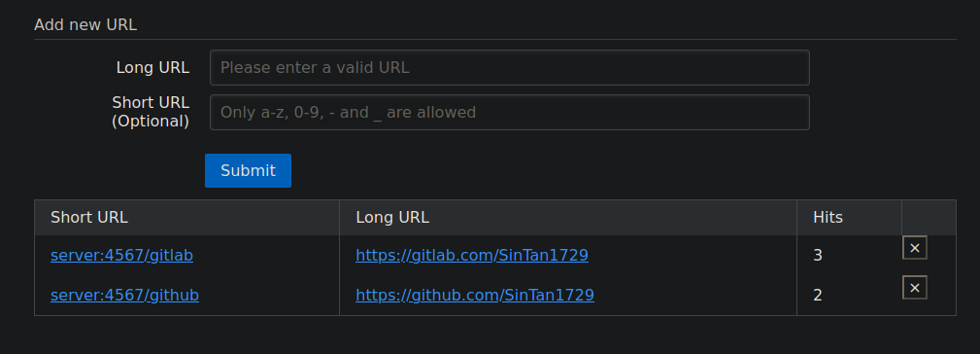This screenshot has height=354, width=980.
Task: Click the (Optional) text under Short URL
Action: point(151,122)
